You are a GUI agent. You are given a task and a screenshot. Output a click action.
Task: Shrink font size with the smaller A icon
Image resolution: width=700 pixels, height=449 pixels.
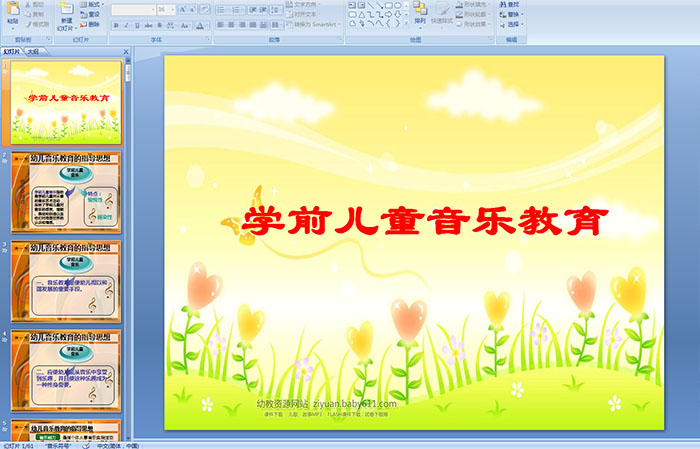click(192, 9)
